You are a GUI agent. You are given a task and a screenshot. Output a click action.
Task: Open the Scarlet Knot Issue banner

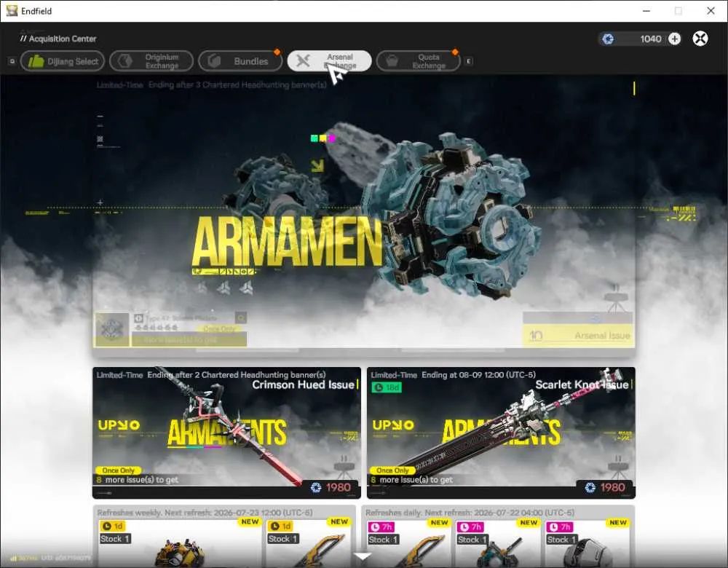[x=501, y=433]
